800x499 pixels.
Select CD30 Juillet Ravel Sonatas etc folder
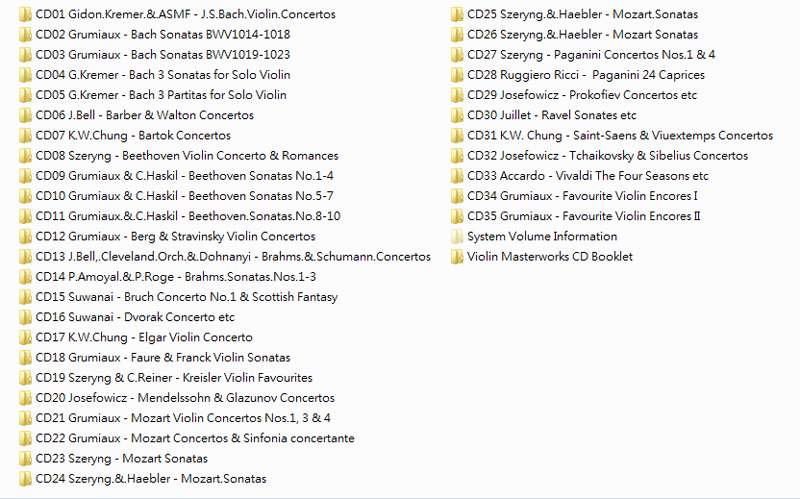pyautogui.click(x=551, y=116)
